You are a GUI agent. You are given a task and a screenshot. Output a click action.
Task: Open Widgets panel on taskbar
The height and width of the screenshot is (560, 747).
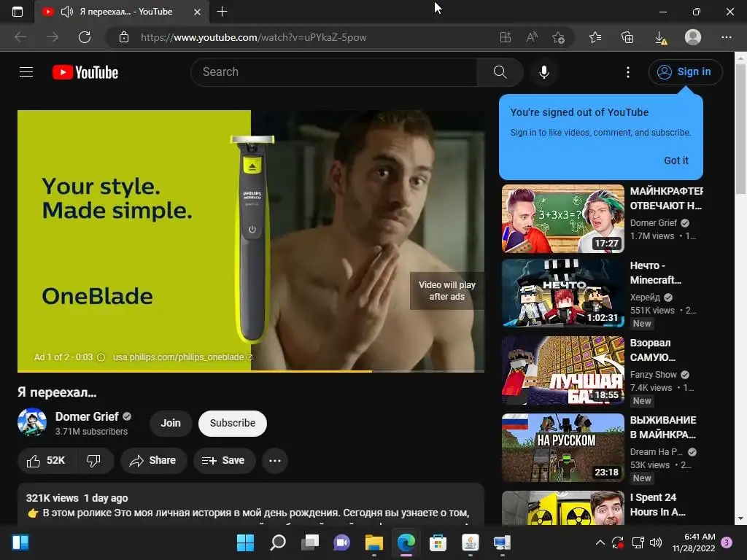(20, 542)
